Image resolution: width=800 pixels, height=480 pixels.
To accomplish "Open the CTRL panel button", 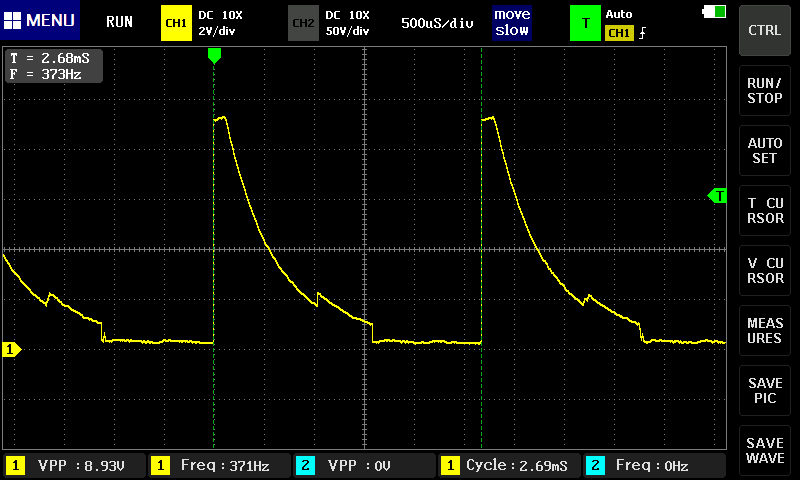I will click(764, 31).
